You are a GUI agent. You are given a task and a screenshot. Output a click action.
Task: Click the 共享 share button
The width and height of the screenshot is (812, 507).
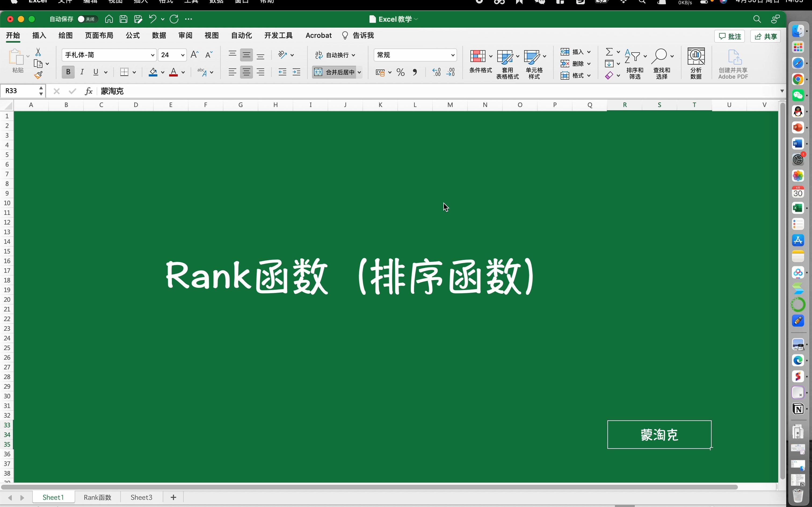[x=765, y=36]
